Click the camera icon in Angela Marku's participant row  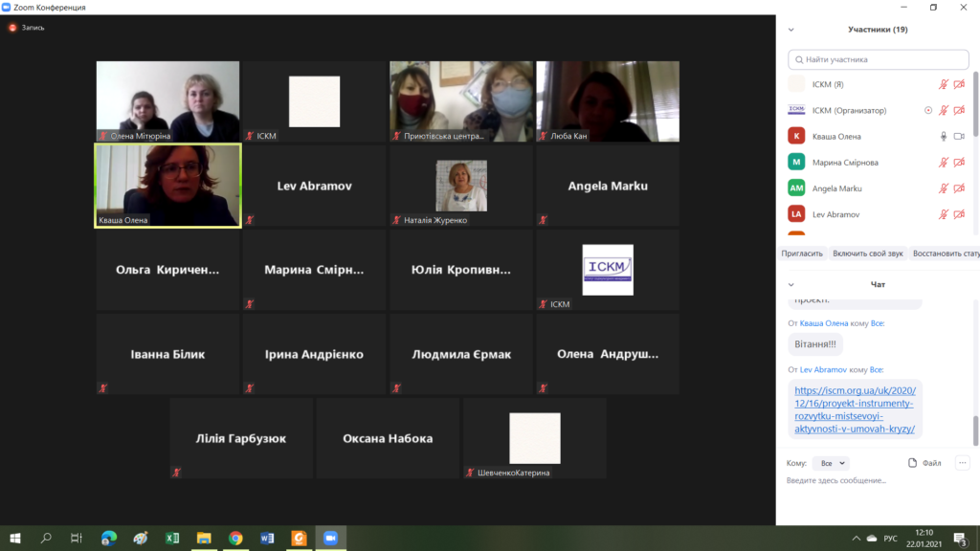click(x=959, y=188)
